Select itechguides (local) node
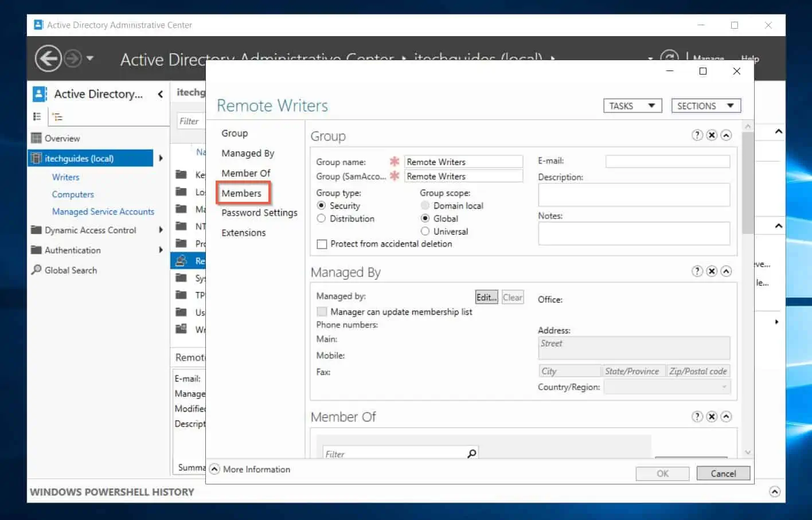The height and width of the screenshot is (520, 812). (x=91, y=158)
